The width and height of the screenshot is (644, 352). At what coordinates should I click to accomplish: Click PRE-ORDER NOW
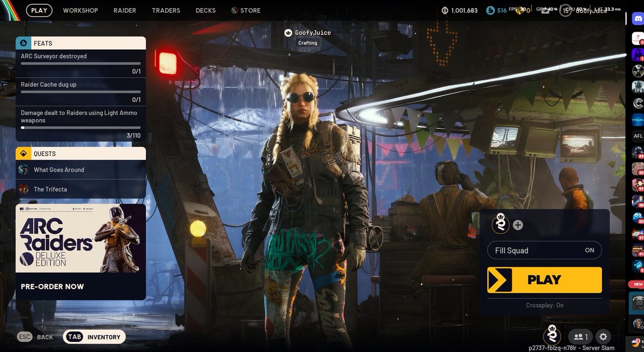coord(52,287)
